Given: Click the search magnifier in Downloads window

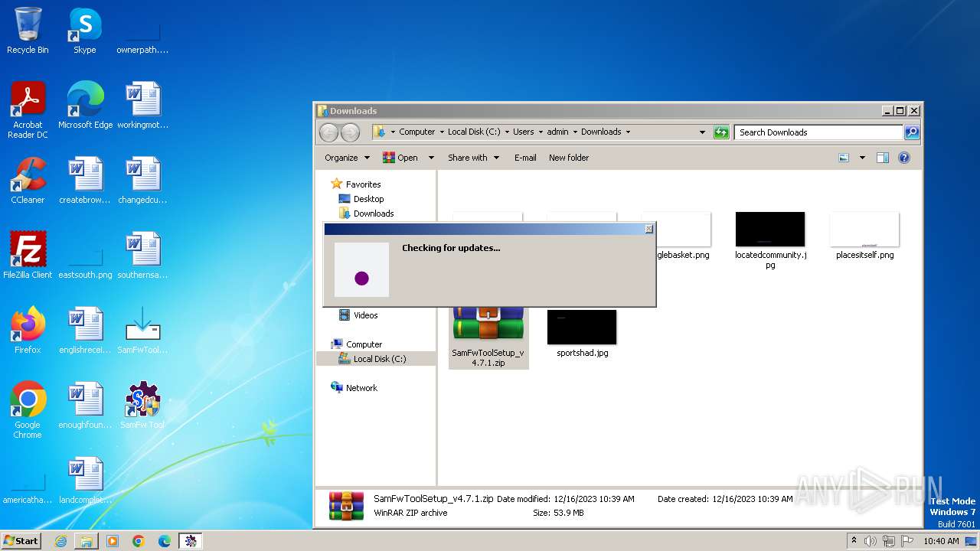Looking at the screenshot, I should pos(911,132).
